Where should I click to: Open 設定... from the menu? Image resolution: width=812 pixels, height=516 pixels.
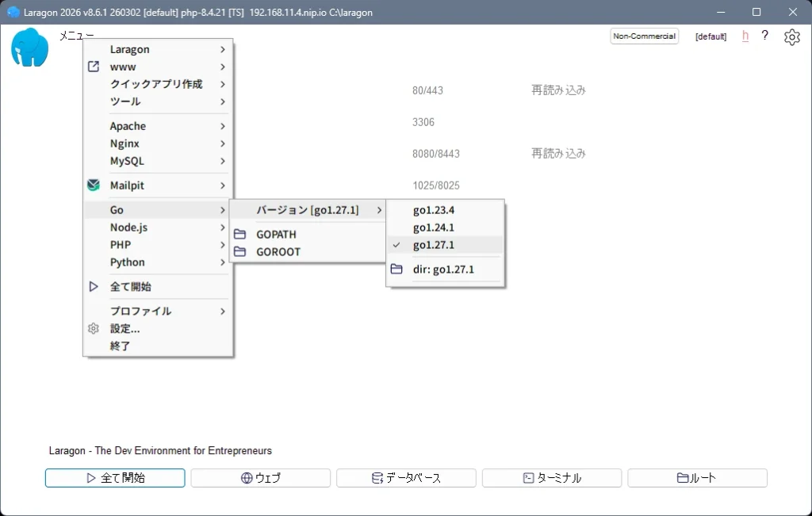click(x=158, y=329)
